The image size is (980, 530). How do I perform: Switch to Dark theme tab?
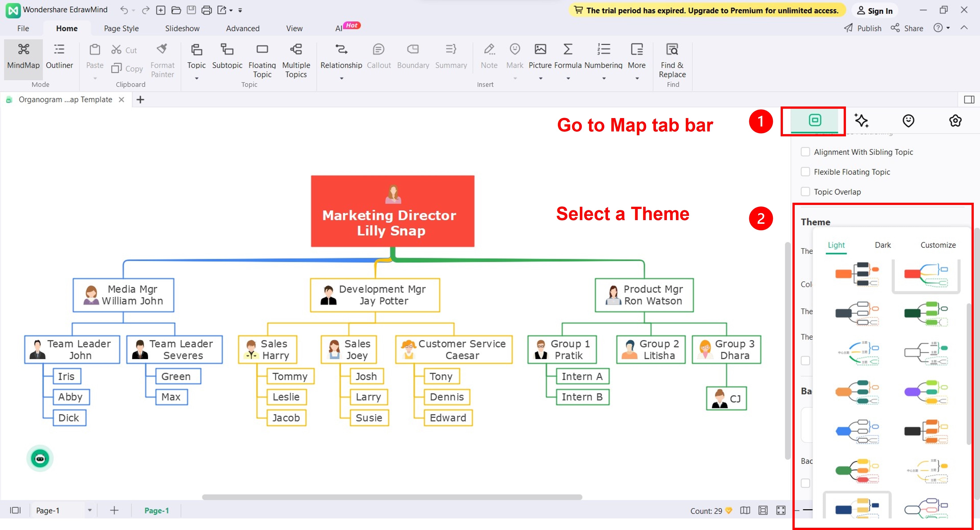883,246
